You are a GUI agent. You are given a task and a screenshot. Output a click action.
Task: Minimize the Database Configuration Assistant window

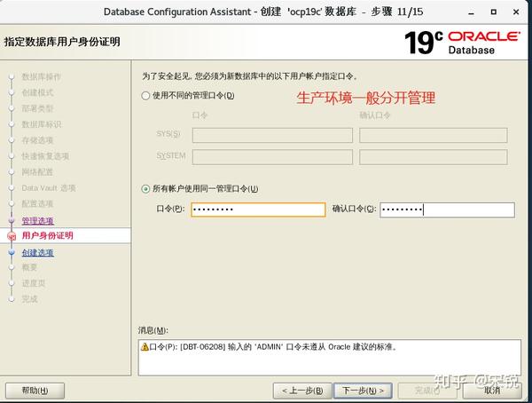click(x=471, y=12)
